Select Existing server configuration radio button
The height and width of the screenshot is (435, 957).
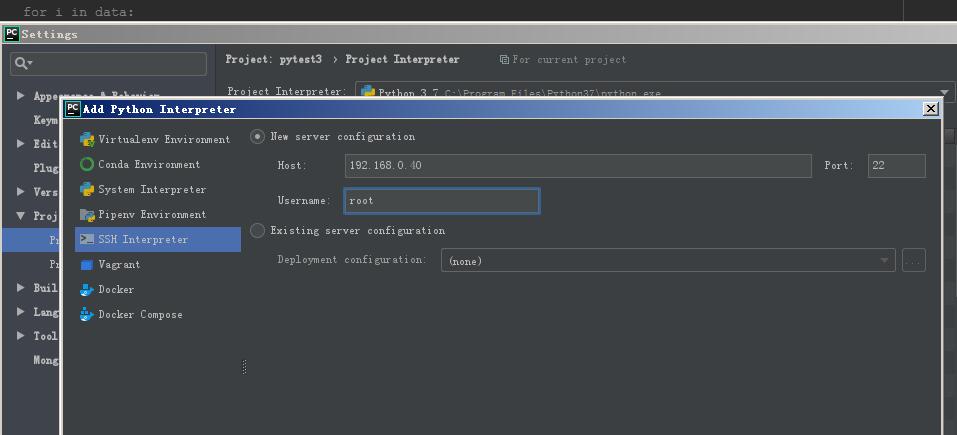258,230
